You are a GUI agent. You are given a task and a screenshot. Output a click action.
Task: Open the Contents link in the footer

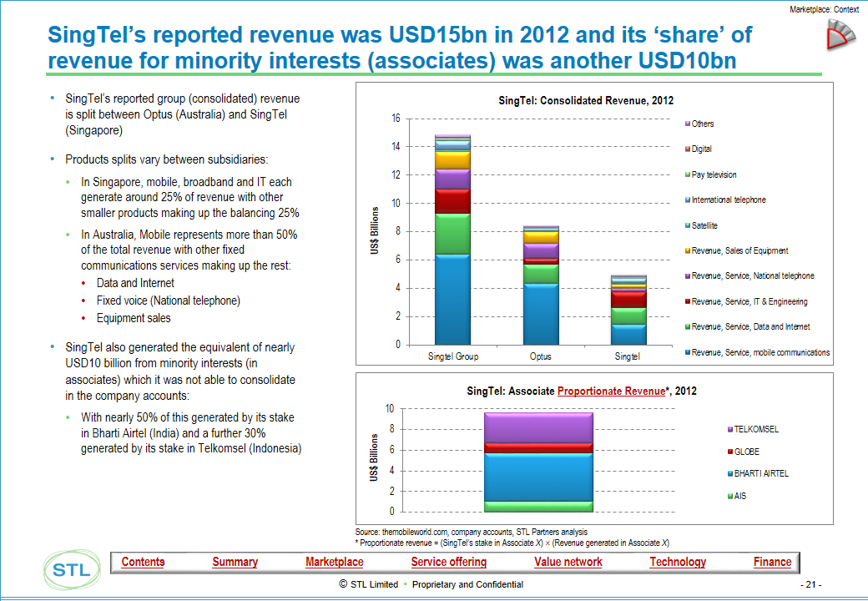[x=143, y=562]
